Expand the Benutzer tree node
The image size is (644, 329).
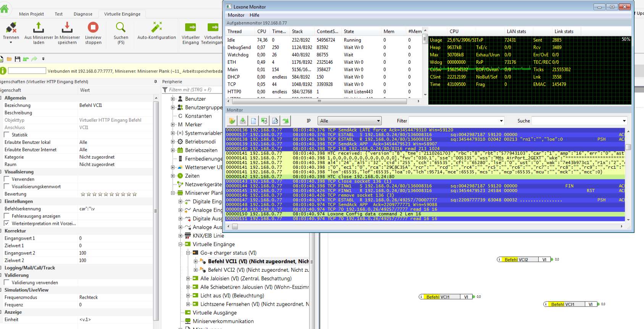click(173, 99)
